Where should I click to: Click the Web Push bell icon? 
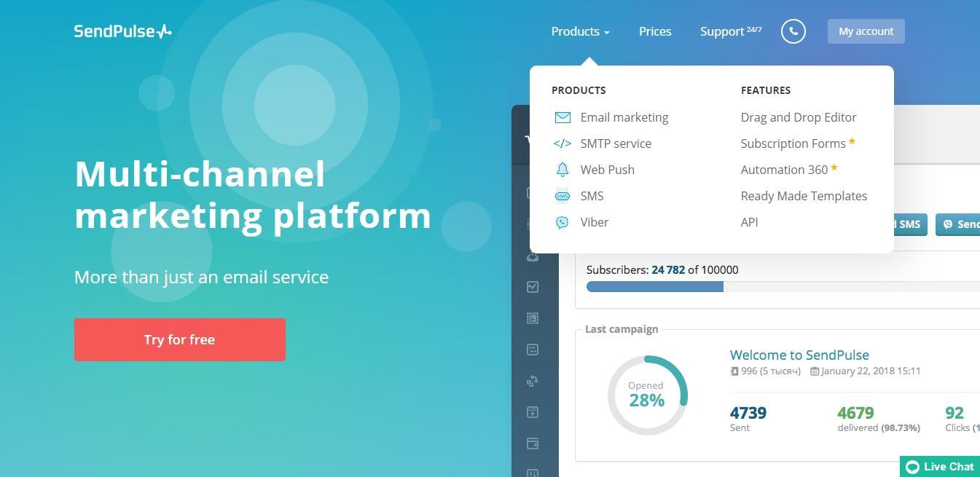(562, 170)
